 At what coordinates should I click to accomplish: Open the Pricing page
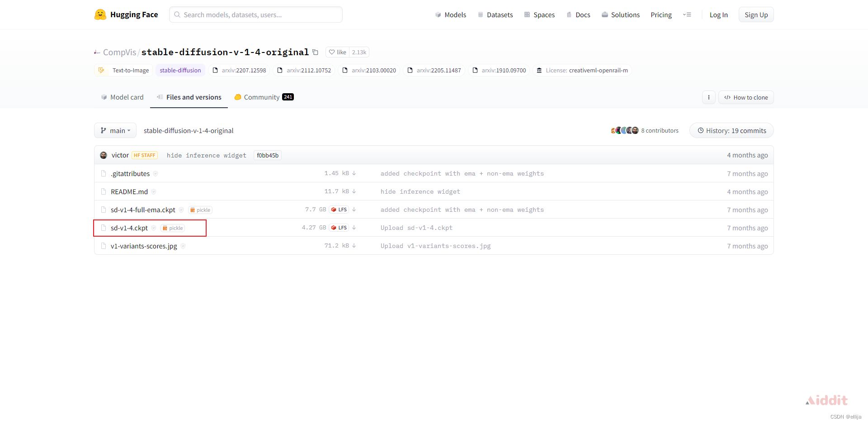(x=661, y=14)
